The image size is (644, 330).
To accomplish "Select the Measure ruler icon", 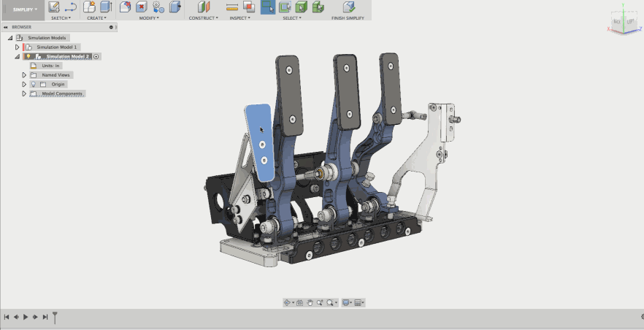I will 232,7.
